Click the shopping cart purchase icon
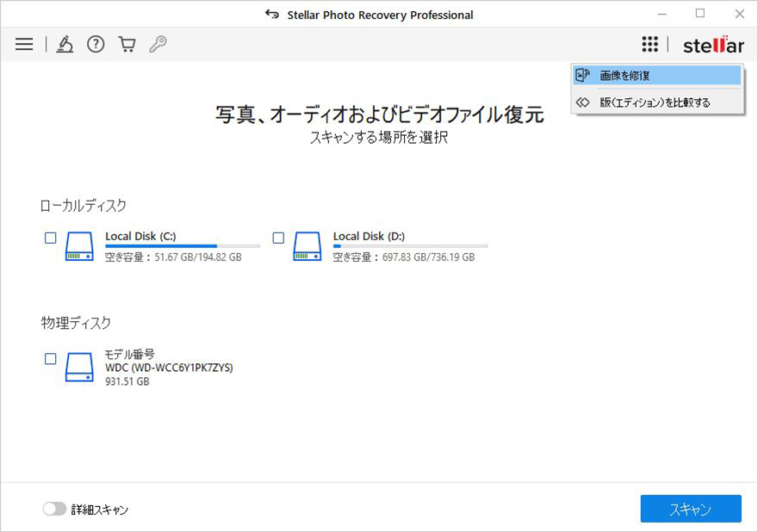This screenshot has width=758, height=532. tap(126, 44)
